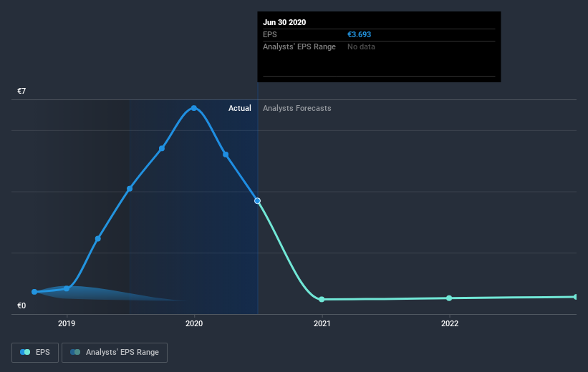Click the 2019 x-axis label
Viewport: 588px width, 372px height.
click(67, 323)
